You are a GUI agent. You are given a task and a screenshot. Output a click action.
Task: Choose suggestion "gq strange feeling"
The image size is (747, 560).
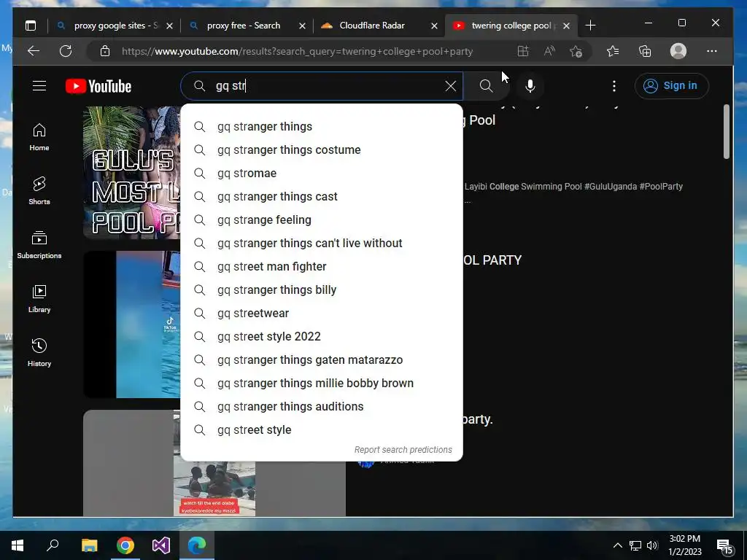point(322,220)
